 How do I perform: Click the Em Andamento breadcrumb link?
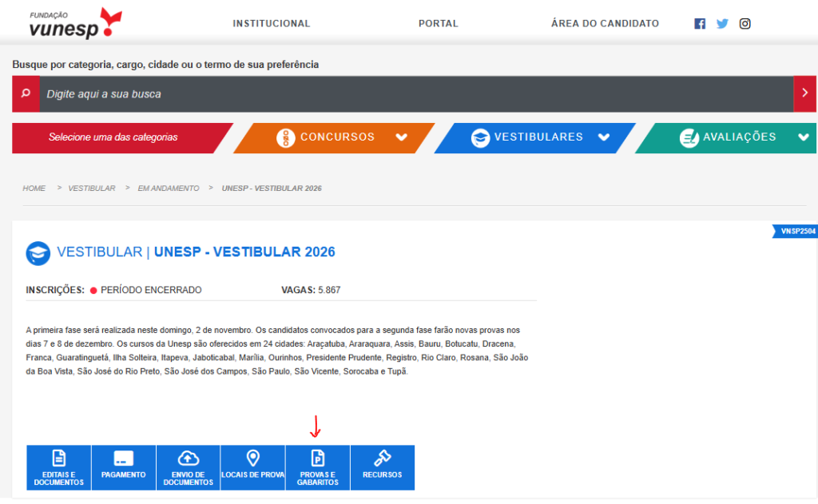(x=169, y=189)
